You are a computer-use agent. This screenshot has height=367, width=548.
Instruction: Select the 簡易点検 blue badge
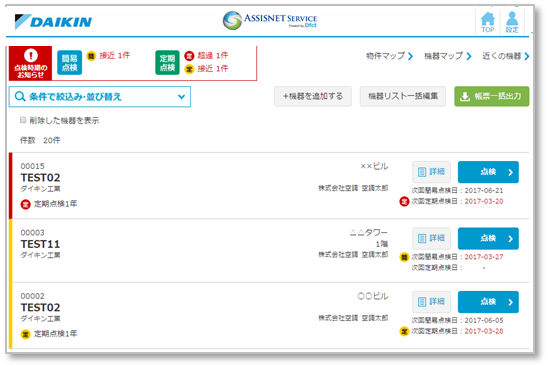pos(70,63)
